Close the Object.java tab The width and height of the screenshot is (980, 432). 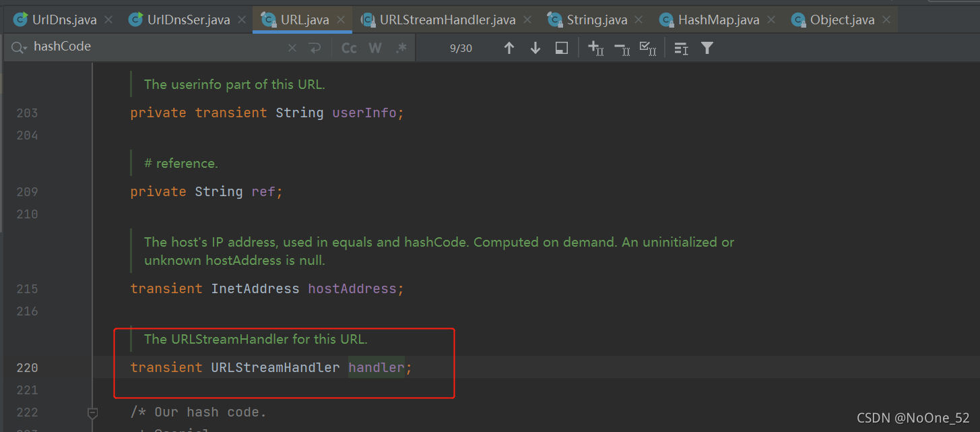tap(886, 20)
